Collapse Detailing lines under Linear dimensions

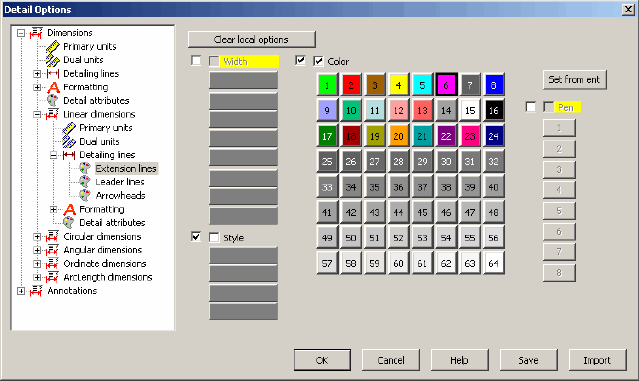[53, 155]
